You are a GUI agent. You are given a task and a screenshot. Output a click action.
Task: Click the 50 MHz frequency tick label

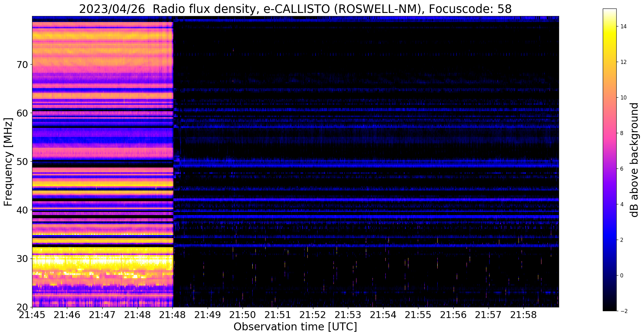(22, 162)
